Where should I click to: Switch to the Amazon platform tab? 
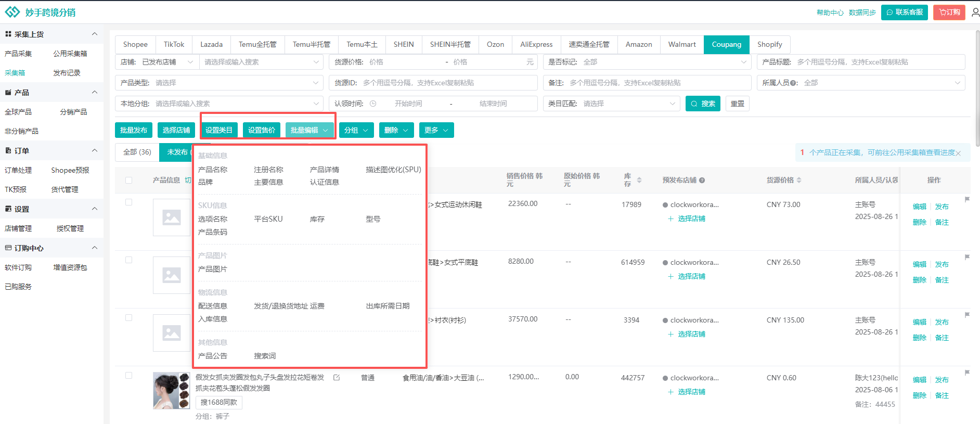click(638, 44)
